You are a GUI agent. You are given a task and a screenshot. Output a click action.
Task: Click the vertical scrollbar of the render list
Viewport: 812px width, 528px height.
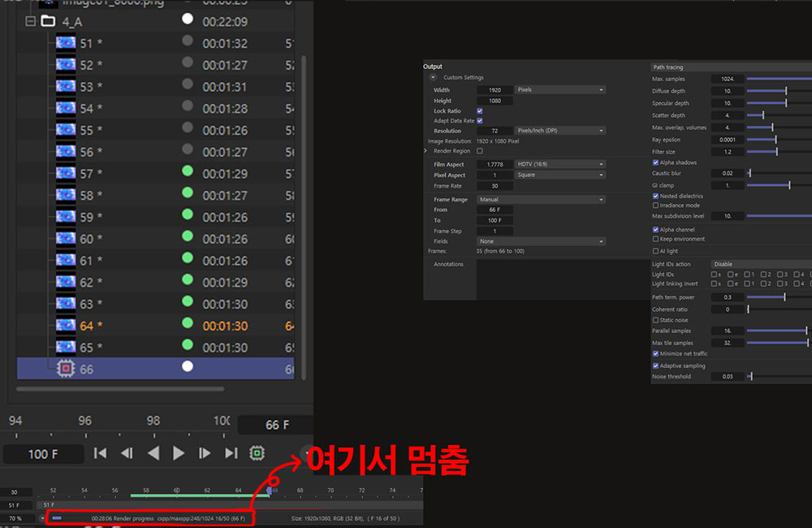point(304,218)
